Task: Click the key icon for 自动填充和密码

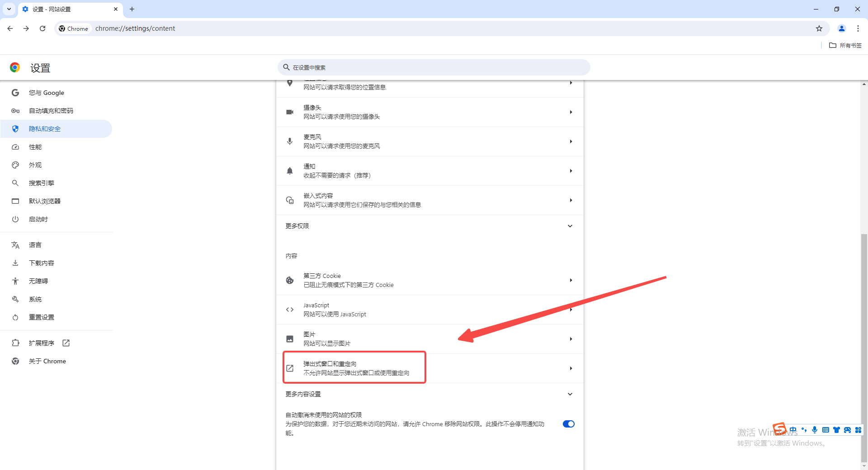Action: [15, 111]
